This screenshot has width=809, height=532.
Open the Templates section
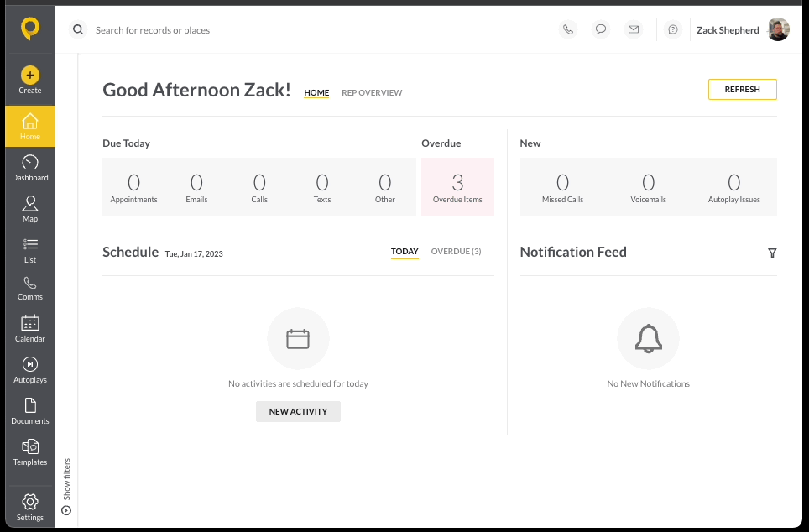point(30,452)
